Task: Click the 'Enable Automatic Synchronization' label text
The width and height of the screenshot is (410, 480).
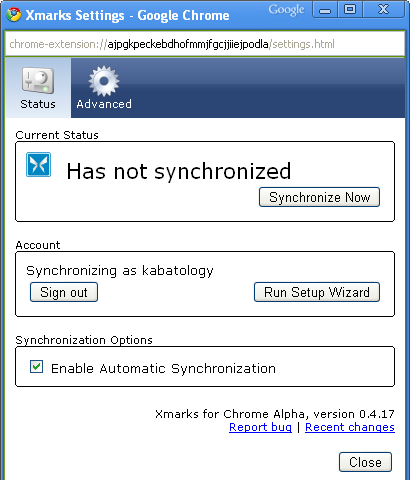Action: tap(163, 369)
